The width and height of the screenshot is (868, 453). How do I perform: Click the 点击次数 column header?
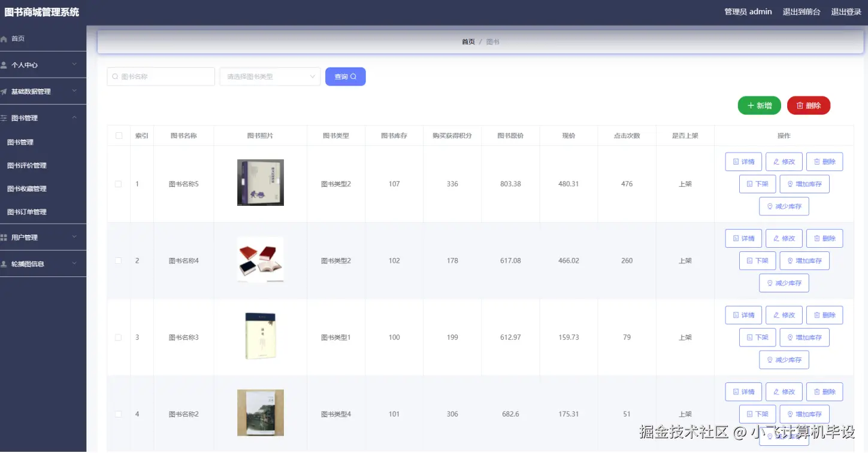627,136
